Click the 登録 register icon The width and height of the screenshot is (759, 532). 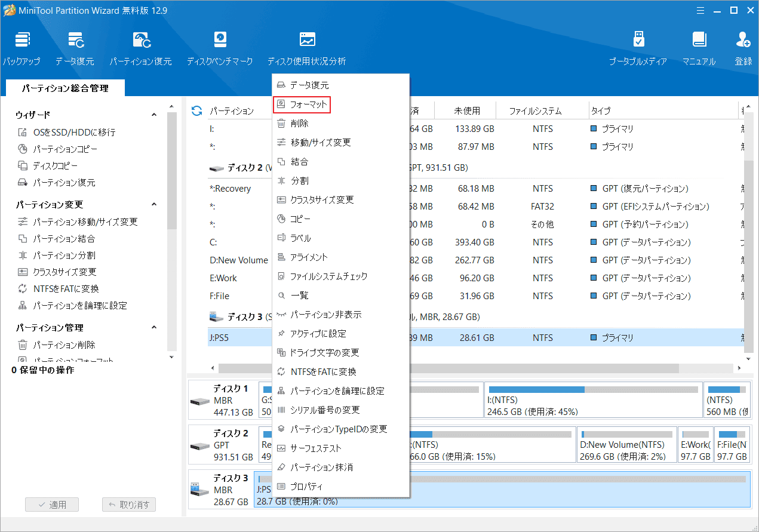[x=743, y=48]
